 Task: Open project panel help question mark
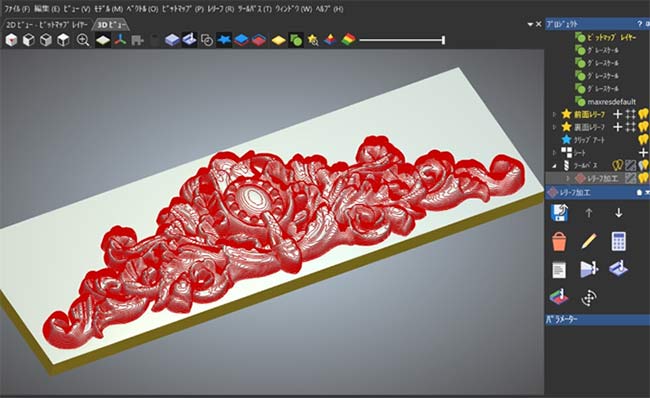(640, 24)
